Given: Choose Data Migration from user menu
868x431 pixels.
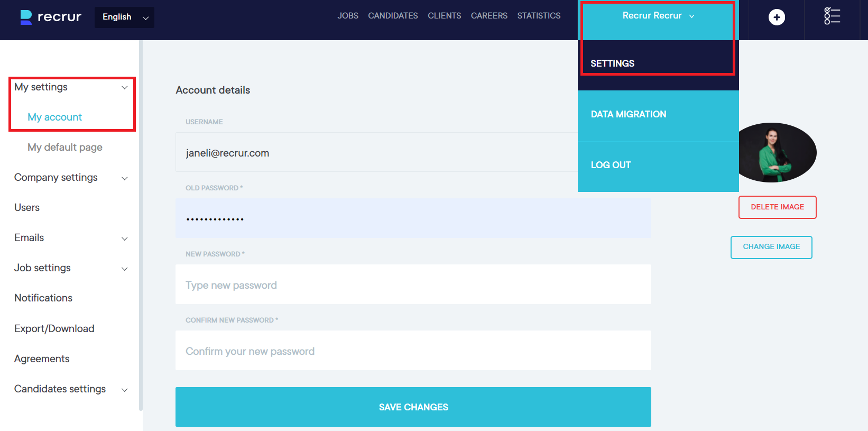Looking at the screenshot, I should [x=628, y=114].
